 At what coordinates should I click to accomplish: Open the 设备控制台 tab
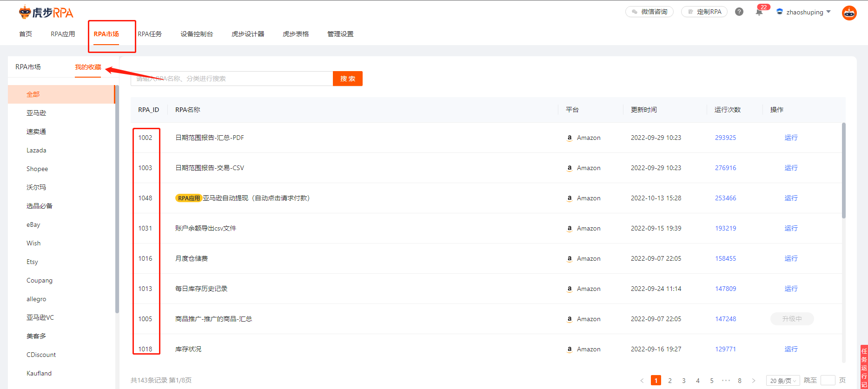tap(197, 34)
